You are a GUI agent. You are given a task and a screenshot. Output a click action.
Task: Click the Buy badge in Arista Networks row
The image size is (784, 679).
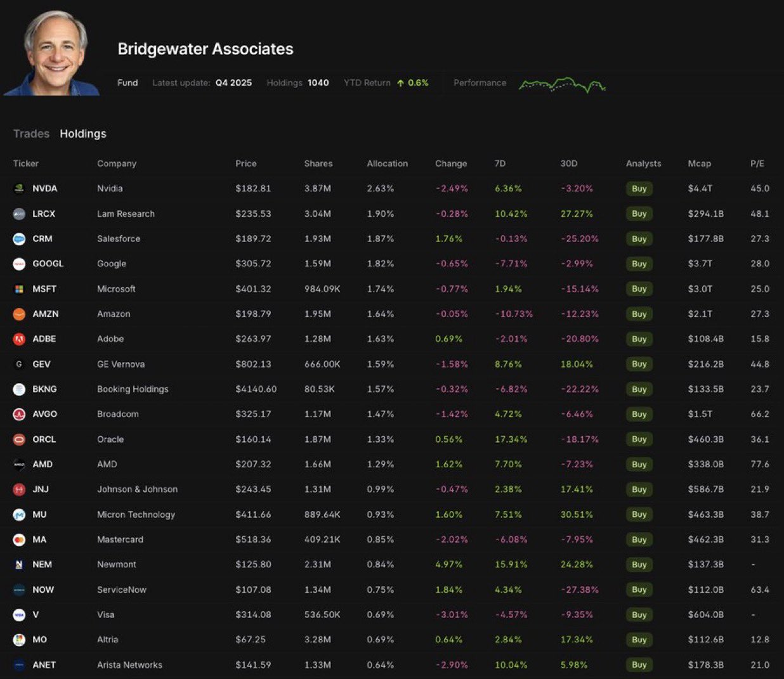(639, 665)
